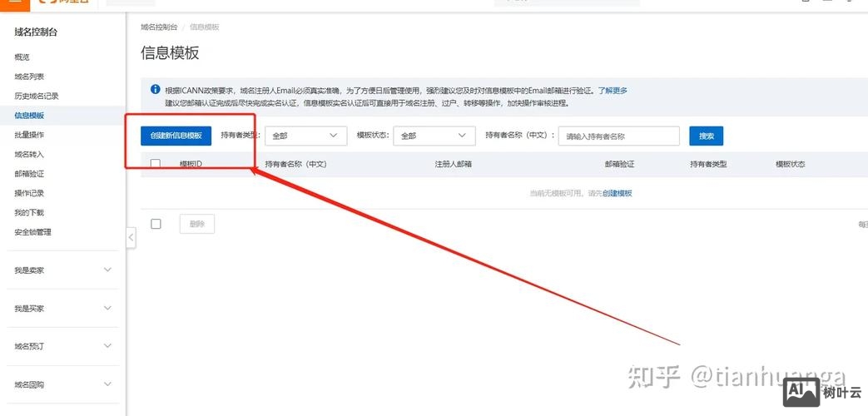
Task: Click the 创建新信息模板 button
Action: (176, 136)
